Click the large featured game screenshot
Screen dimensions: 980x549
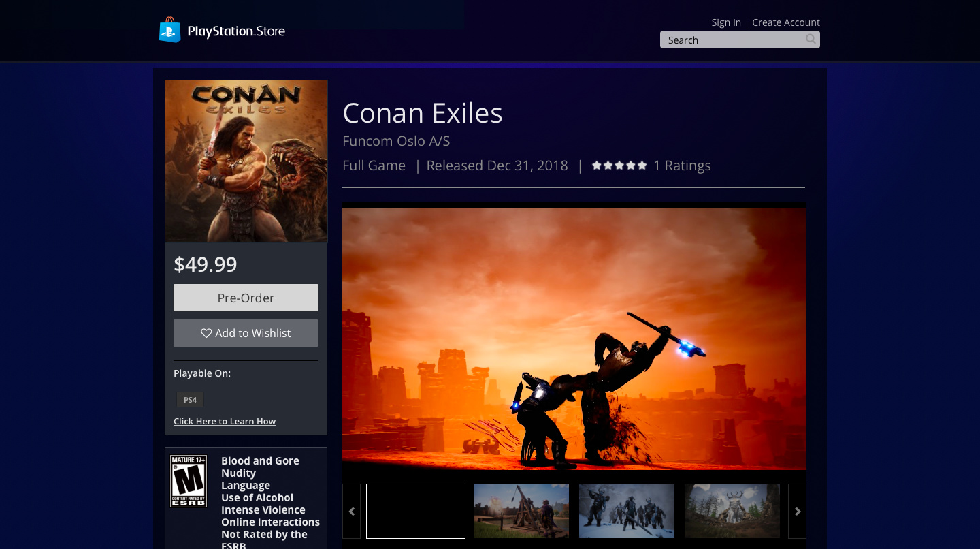574,339
